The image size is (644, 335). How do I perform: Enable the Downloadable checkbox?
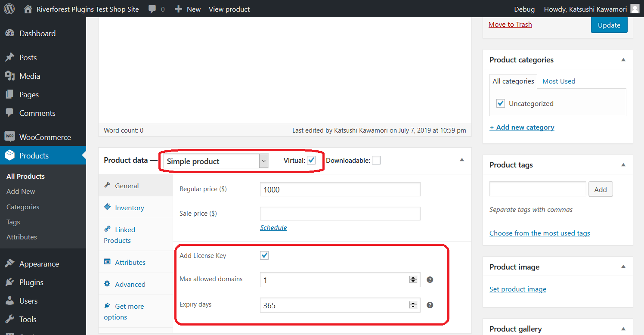[376, 161]
